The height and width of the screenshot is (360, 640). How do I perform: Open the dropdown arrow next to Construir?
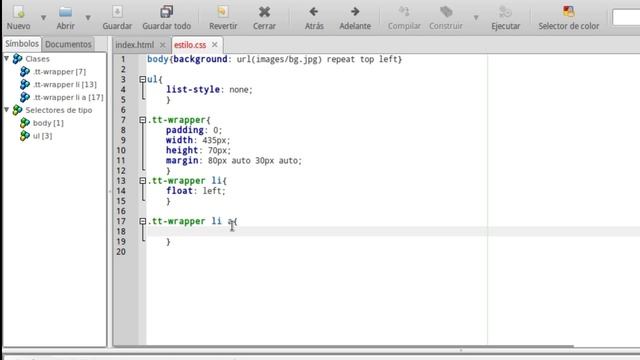476,18
